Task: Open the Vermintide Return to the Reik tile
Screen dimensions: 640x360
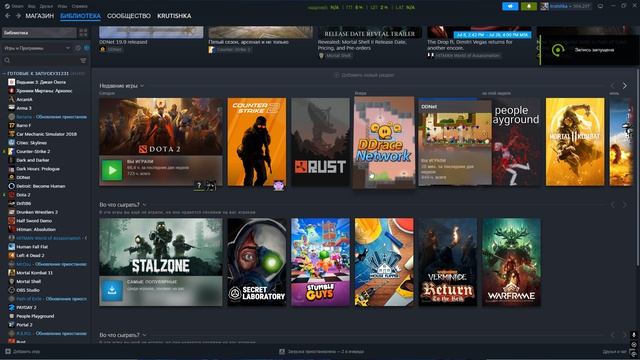Action: click(x=448, y=262)
